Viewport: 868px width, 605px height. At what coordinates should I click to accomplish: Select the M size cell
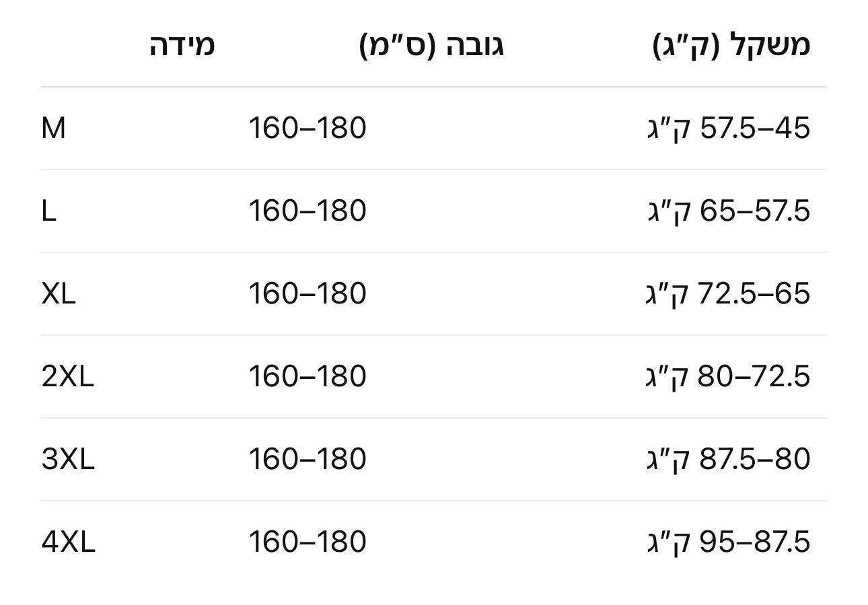pyautogui.click(x=54, y=129)
